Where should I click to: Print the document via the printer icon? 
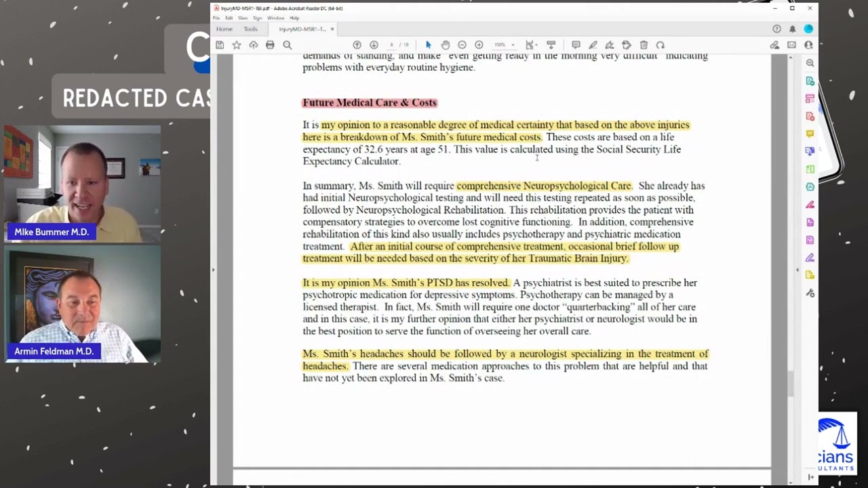coord(270,45)
